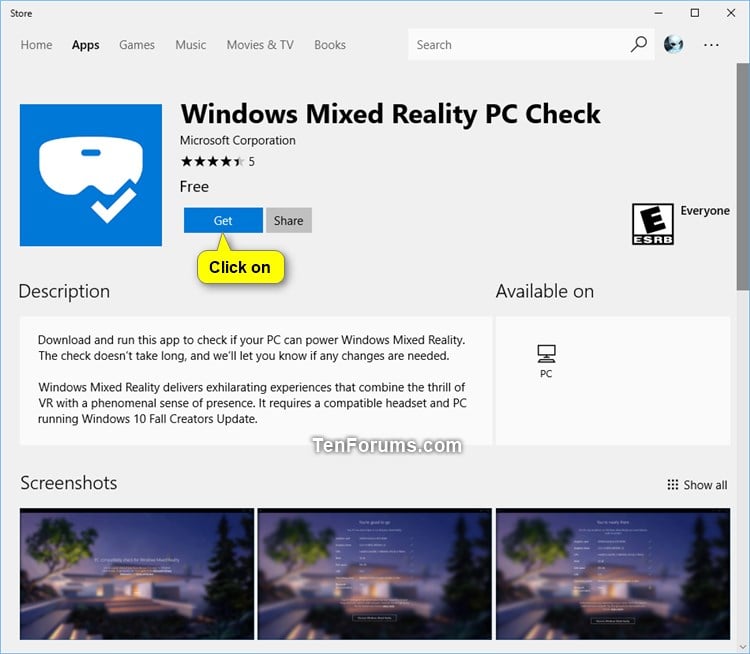
Task: Click the rating count 5
Action: pyautogui.click(x=252, y=162)
